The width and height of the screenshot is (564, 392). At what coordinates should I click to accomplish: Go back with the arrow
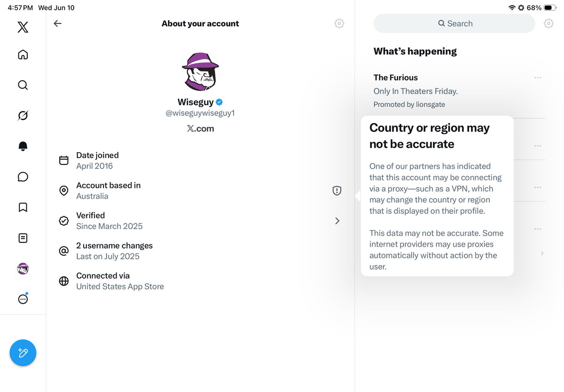(57, 24)
